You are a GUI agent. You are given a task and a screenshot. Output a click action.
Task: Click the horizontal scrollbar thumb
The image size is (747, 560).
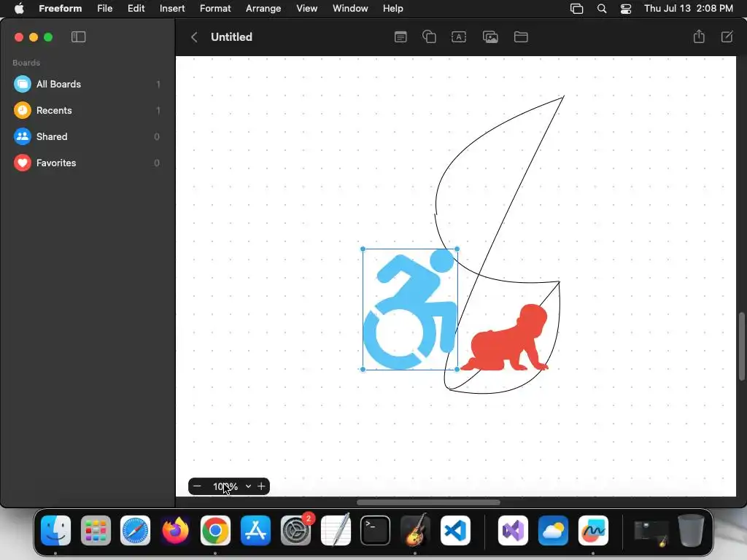point(428,502)
